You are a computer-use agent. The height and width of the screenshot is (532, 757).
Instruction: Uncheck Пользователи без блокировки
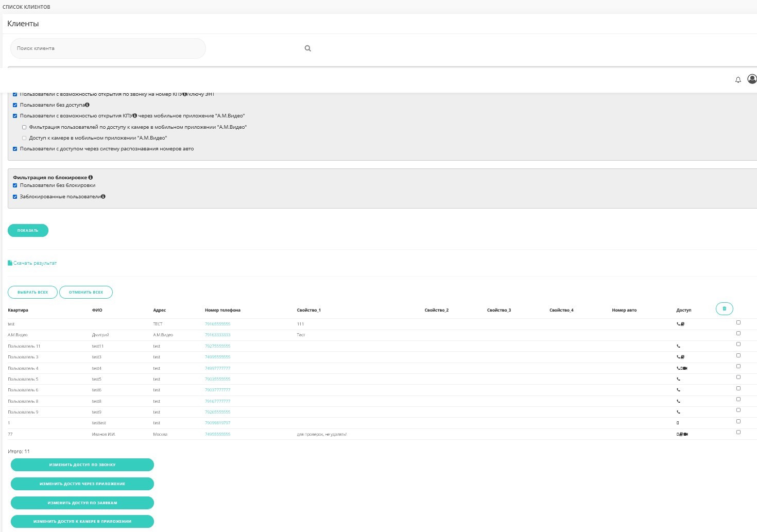coord(15,185)
